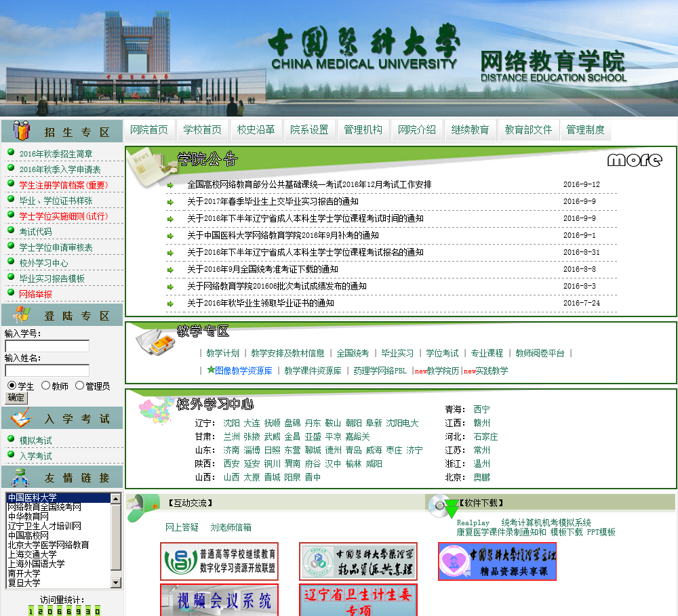
Task: Select the 学生 radio button
Action: point(12,386)
